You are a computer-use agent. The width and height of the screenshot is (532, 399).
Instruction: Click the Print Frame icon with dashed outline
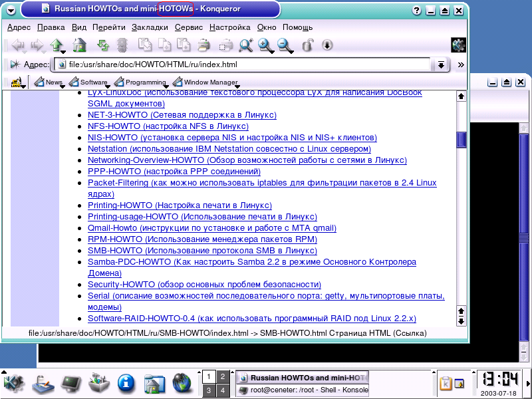pos(225,45)
